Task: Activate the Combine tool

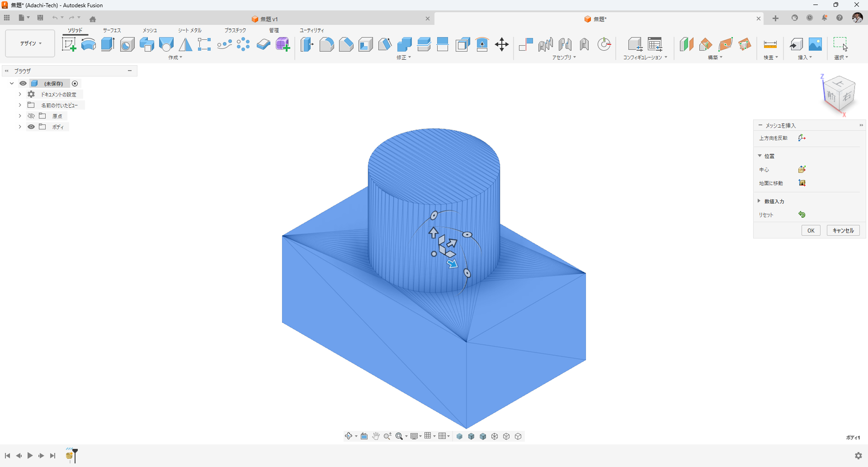Action: click(405, 44)
